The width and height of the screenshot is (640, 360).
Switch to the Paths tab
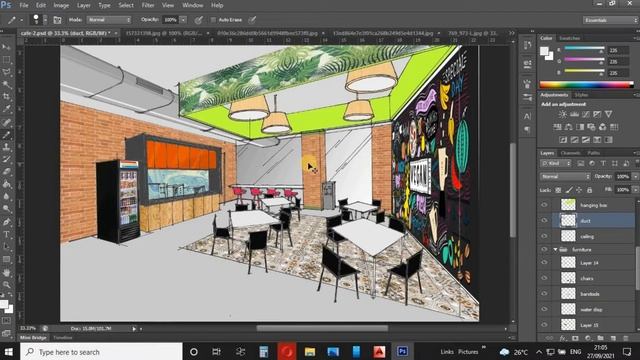tap(593, 153)
